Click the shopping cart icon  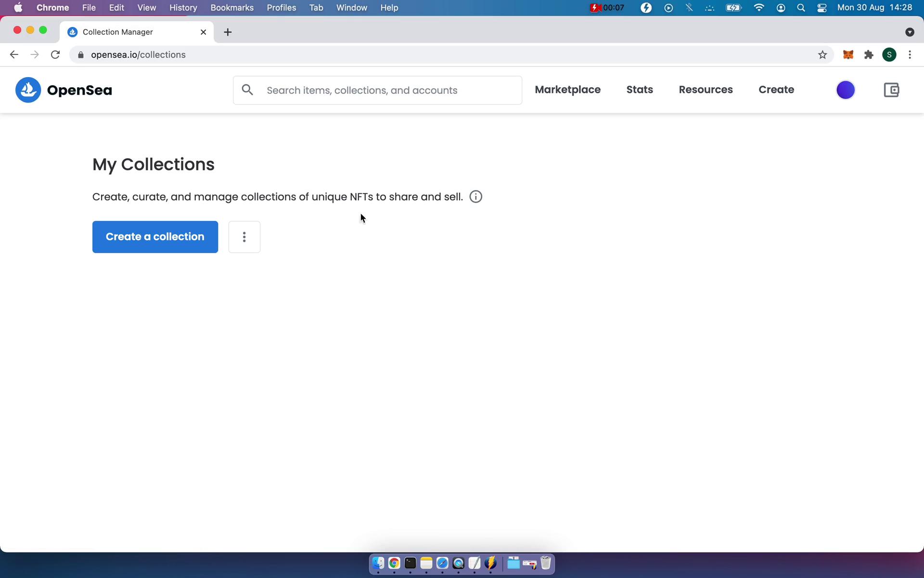click(891, 89)
